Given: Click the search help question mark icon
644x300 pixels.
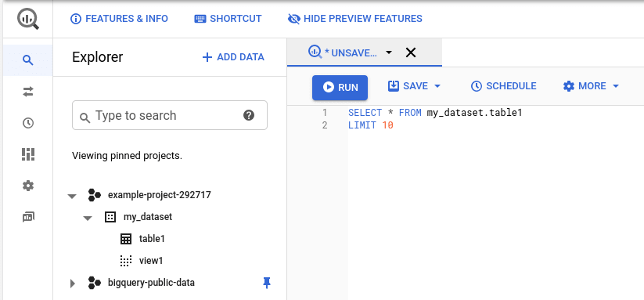Looking at the screenshot, I should point(249,115).
